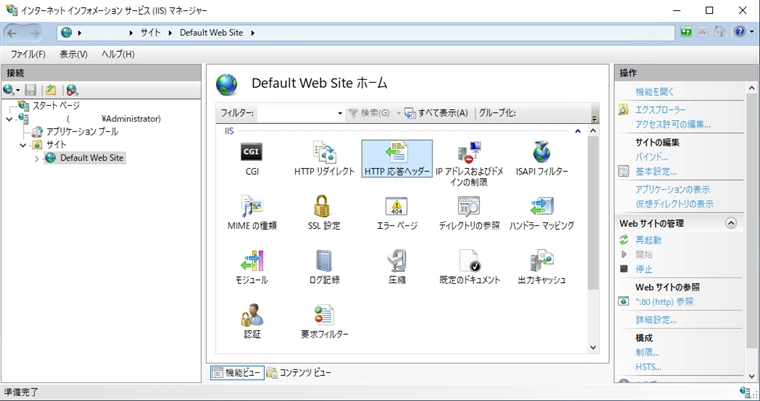Image resolution: width=760 pixels, height=401 pixels.
Task: Open the ヘルプ(H) menu
Action: (x=118, y=54)
